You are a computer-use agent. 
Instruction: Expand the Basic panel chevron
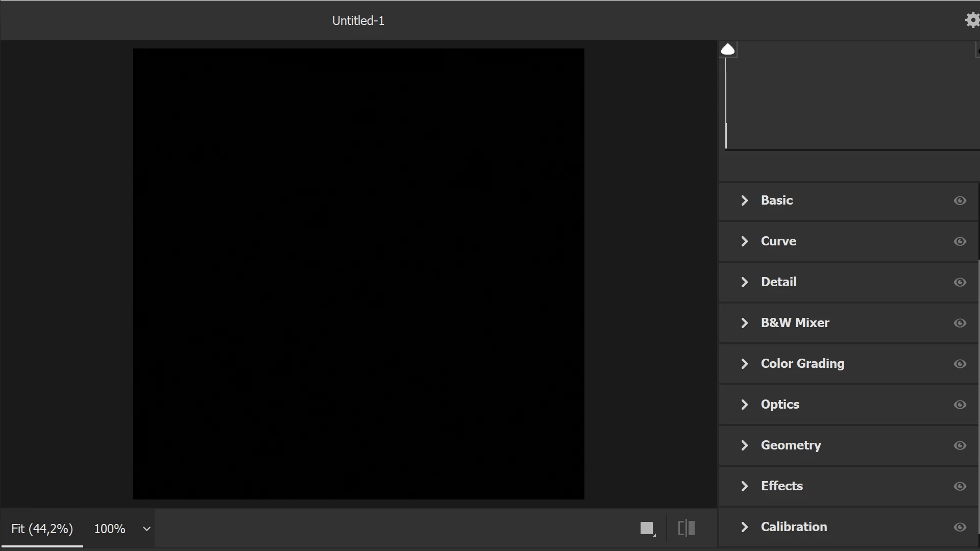pyautogui.click(x=744, y=201)
